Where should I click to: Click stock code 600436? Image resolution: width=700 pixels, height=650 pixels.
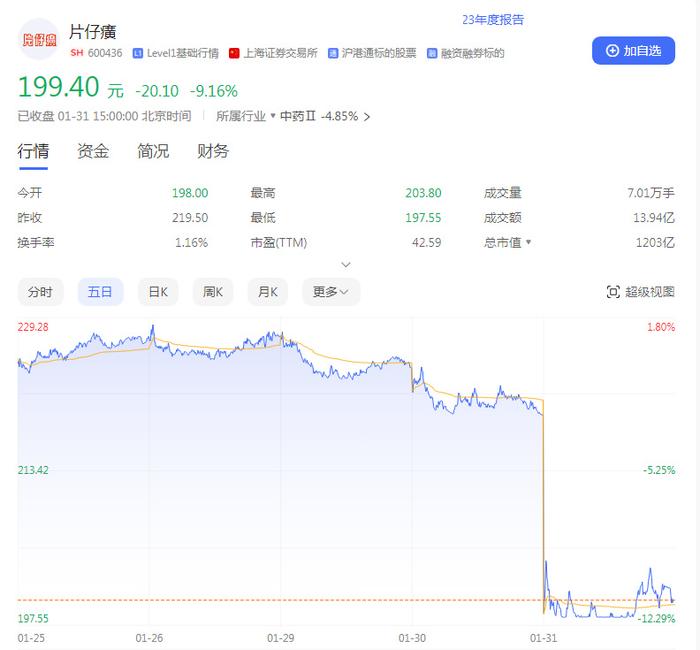point(105,53)
